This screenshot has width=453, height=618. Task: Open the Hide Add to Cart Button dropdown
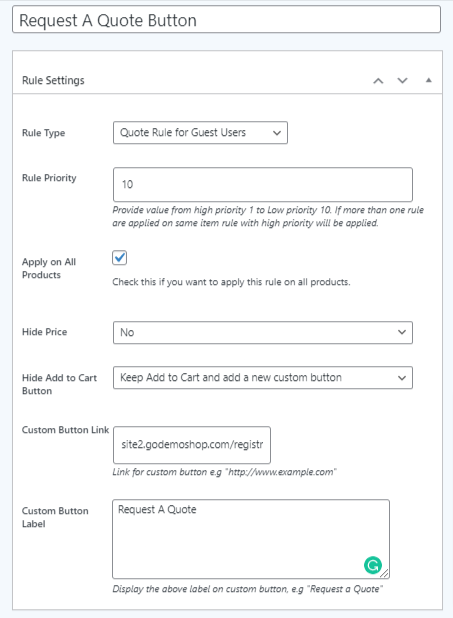tap(263, 378)
